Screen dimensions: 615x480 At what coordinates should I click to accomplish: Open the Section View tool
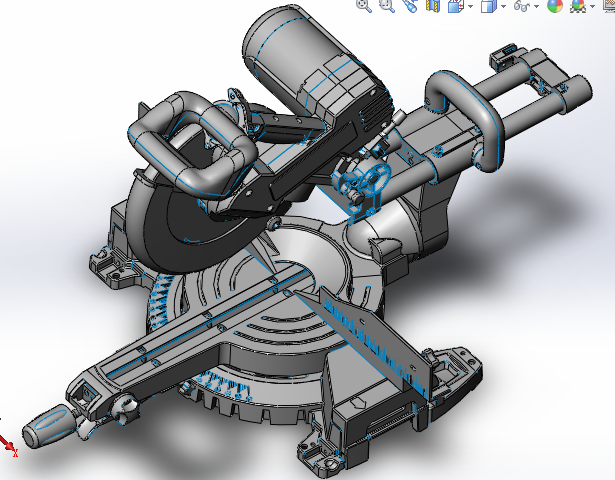tap(433, 5)
